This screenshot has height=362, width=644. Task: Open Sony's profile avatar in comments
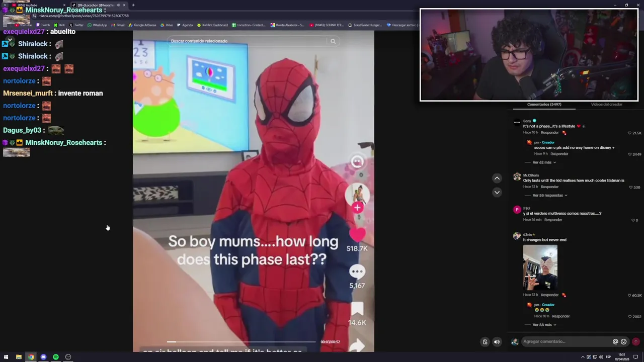pyautogui.click(x=517, y=123)
